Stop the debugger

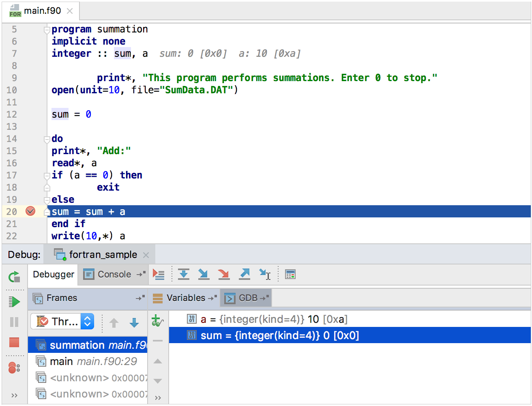point(13,343)
